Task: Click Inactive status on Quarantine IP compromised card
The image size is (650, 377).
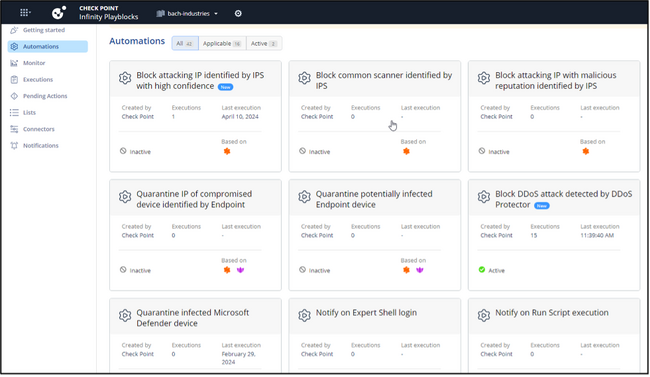Action: (135, 270)
